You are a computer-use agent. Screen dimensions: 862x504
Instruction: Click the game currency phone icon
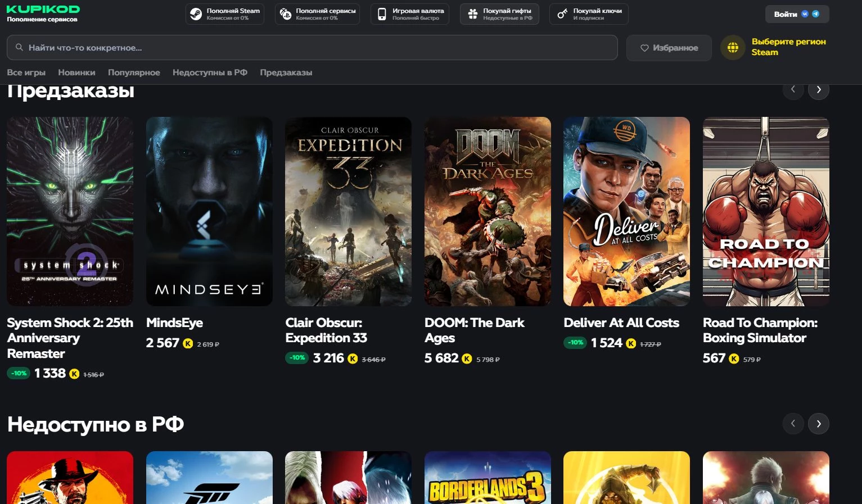point(382,14)
